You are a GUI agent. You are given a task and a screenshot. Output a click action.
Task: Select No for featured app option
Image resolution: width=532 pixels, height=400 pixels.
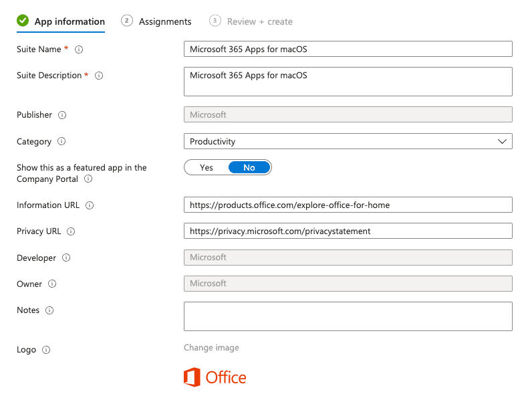[249, 167]
